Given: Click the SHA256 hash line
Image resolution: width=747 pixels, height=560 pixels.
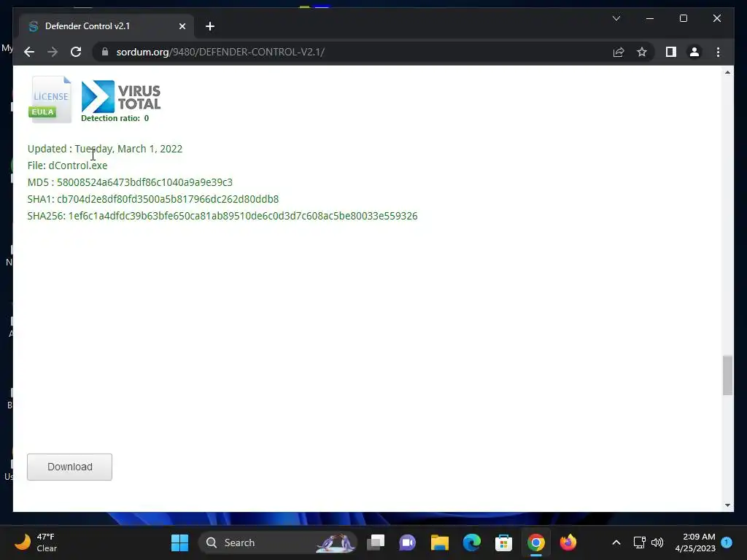Looking at the screenshot, I should [x=222, y=216].
